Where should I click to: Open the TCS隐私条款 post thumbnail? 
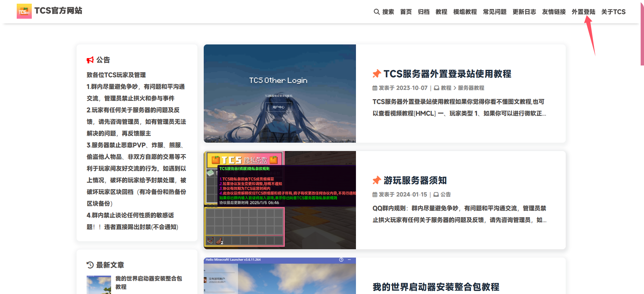[x=280, y=200]
